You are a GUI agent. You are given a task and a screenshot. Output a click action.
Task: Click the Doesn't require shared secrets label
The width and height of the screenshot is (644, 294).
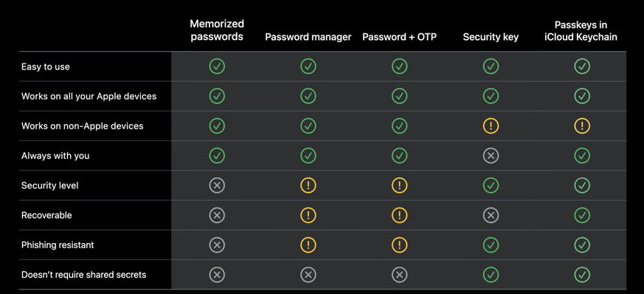tap(84, 275)
